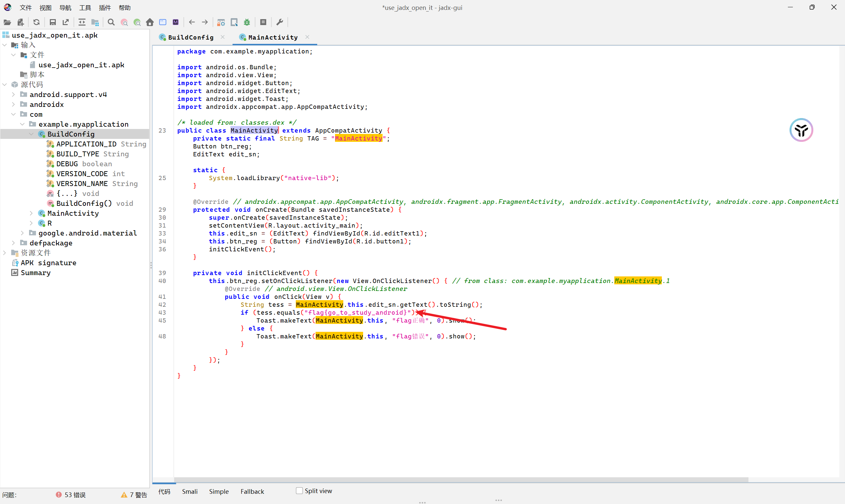Open text search magnifier tool
Image resolution: width=845 pixels, height=504 pixels.
pos(111,22)
